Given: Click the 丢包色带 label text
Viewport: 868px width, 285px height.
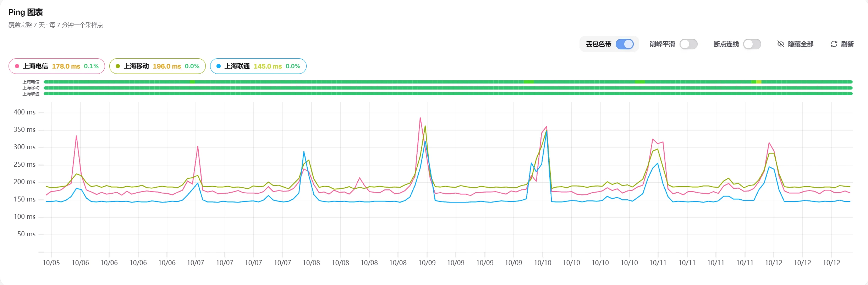Looking at the screenshot, I should coord(598,44).
